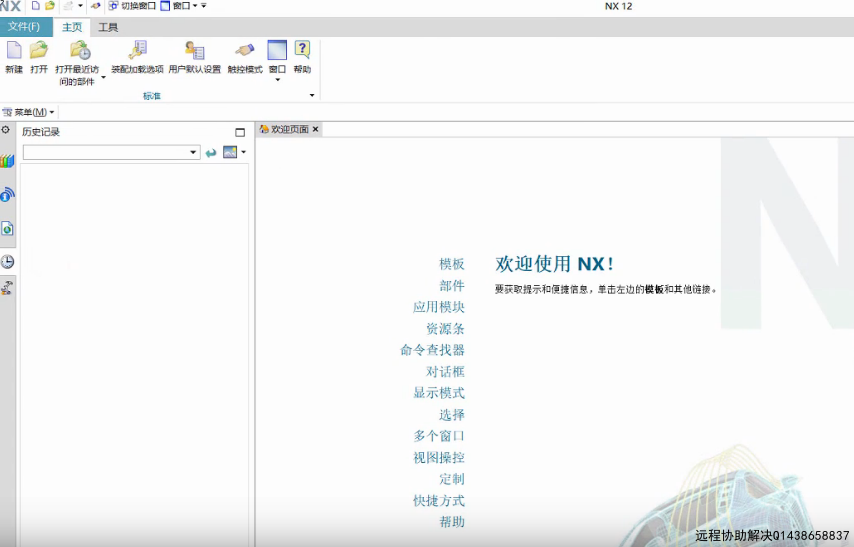Open the 视图操控 welcome link
The height and width of the screenshot is (547, 854).
click(439, 458)
